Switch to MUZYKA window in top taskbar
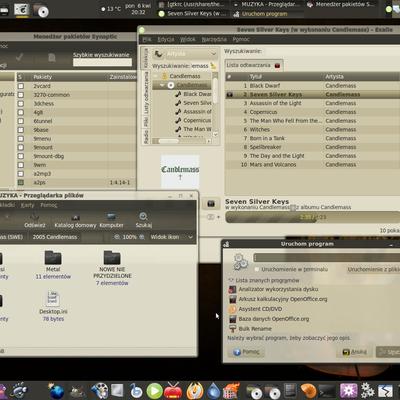The height and width of the screenshot is (400, 400). [267, 5]
